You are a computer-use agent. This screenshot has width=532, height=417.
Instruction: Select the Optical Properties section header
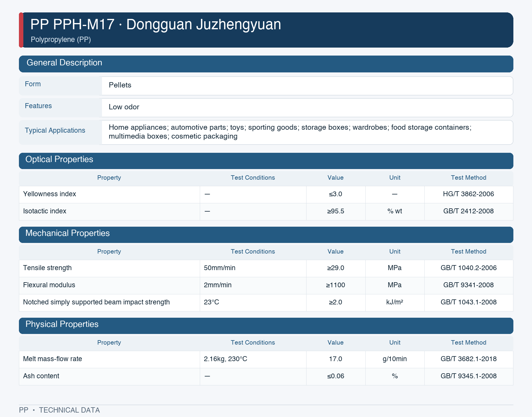266,161
